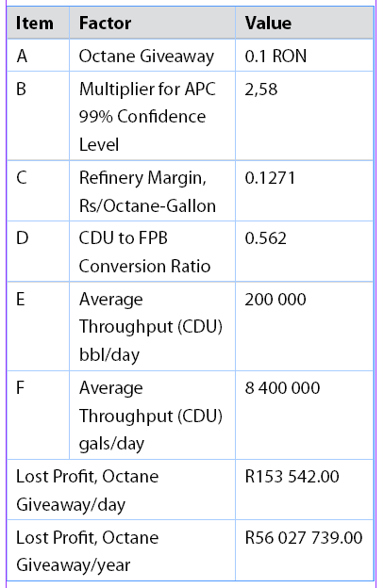Select Average Throughput (CDU) gals/day cell

click(152, 416)
